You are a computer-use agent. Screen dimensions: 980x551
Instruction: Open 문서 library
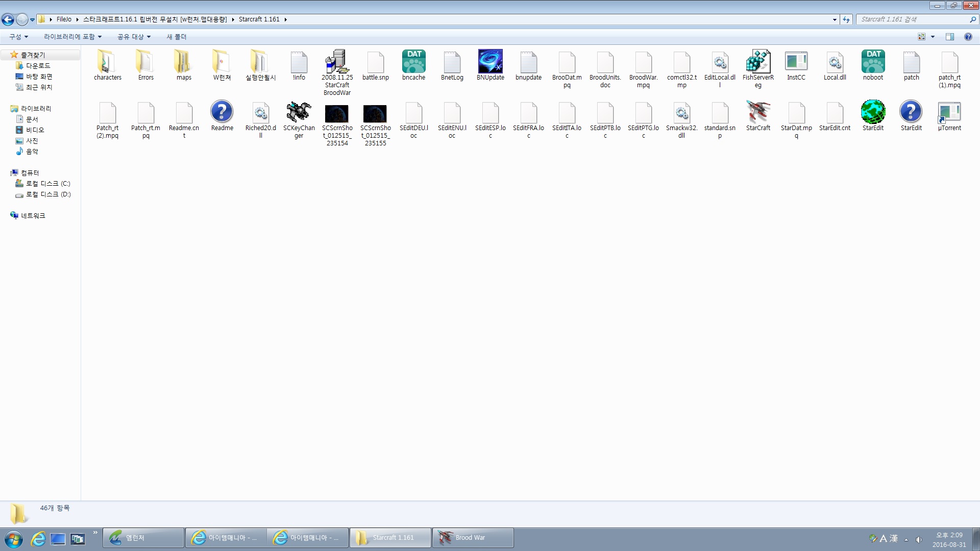[32, 119]
